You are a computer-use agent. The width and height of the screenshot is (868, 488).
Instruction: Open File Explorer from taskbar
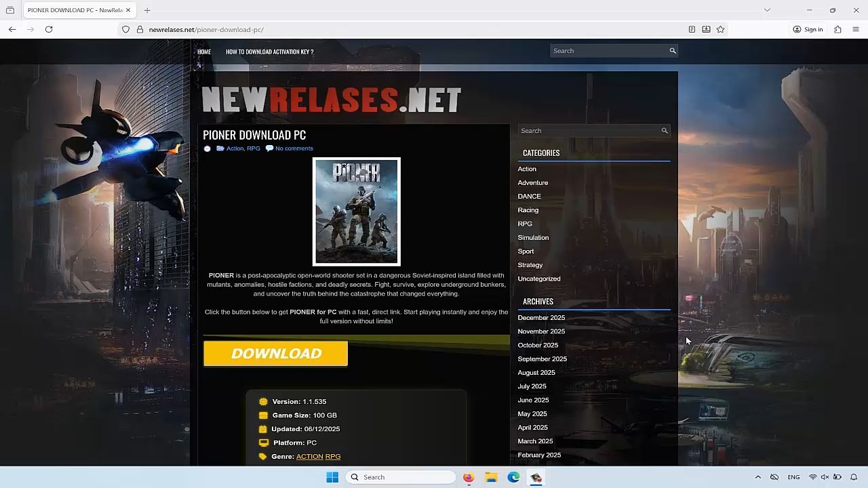(x=491, y=477)
